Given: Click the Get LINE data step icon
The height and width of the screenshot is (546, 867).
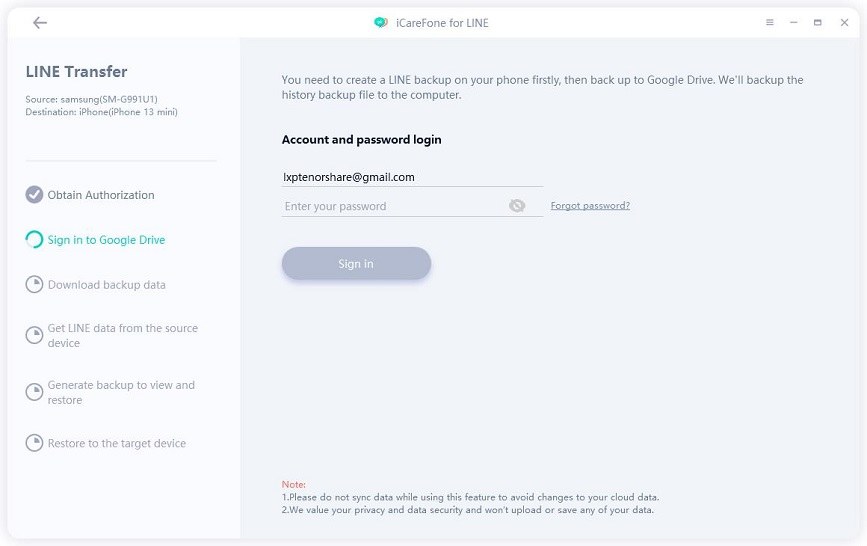Looking at the screenshot, I should 34,336.
